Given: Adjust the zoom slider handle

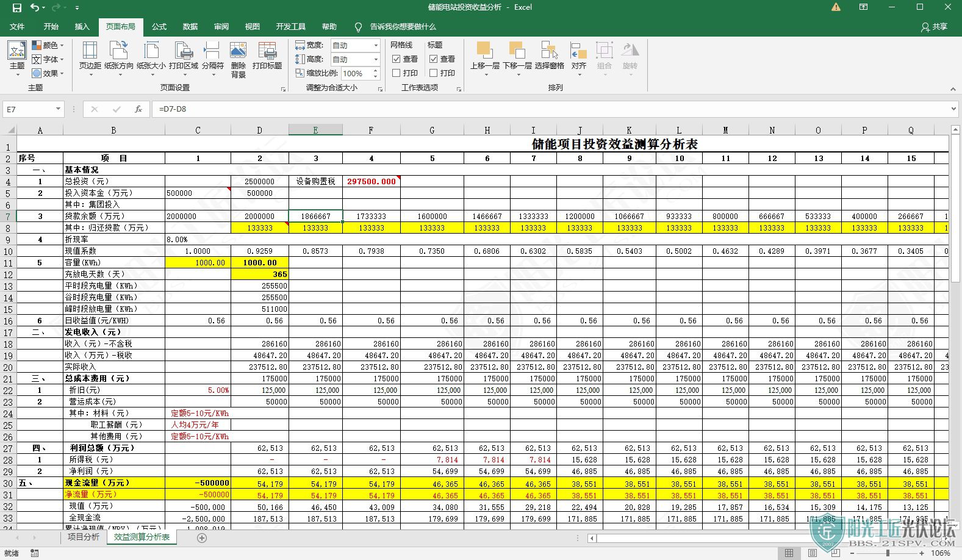Looking at the screenshot, I should 888,553.
